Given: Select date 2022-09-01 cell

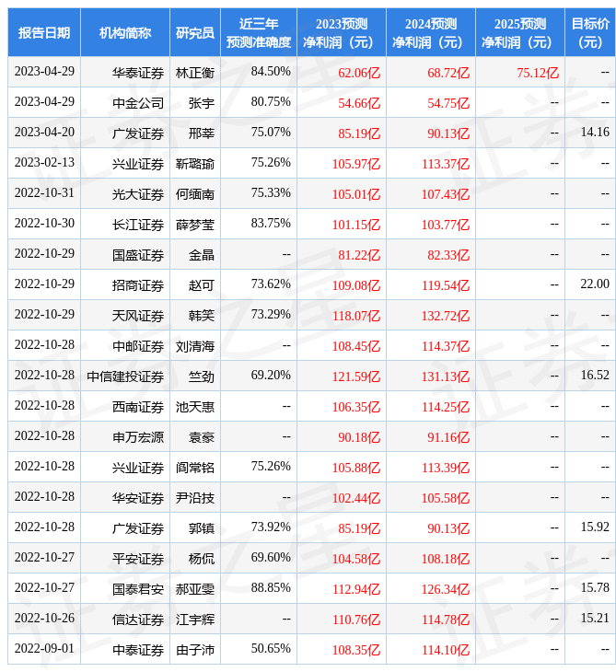Looking at the screenshot, I should point(44,648).
